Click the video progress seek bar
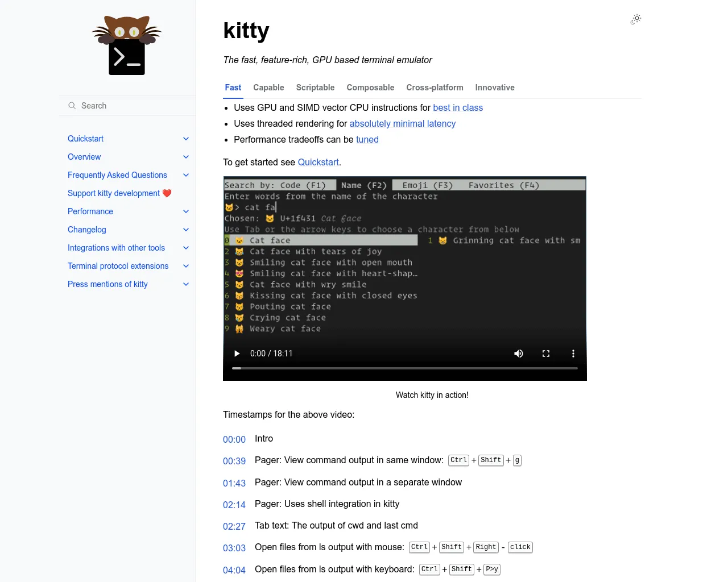 coord(405,368)
